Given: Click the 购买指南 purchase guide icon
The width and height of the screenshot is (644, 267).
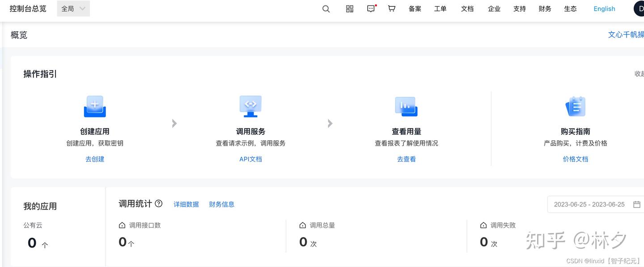Looking at the screenshot, I should (x=575, y=106).
